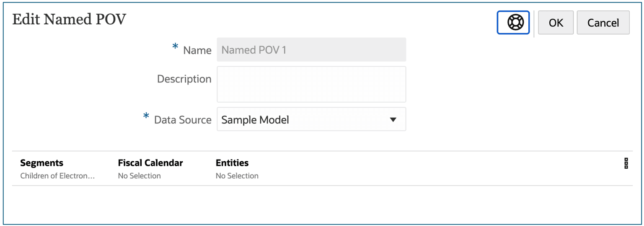Click the Name field showing Named POV 1
644x226 pixels.
tap(311, 50)
